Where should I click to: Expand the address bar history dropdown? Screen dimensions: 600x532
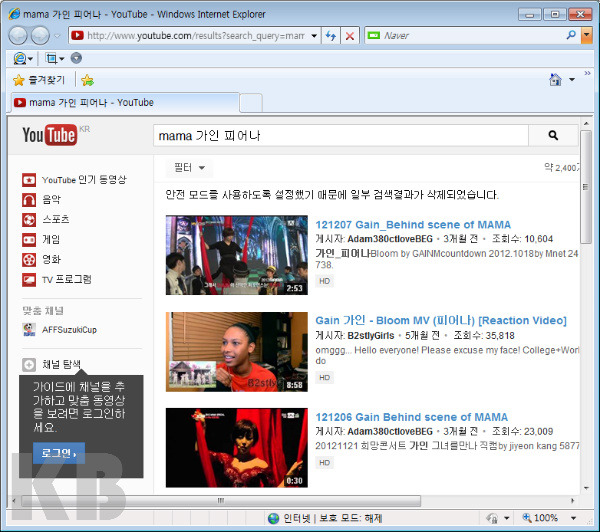[x=314, y=36]
